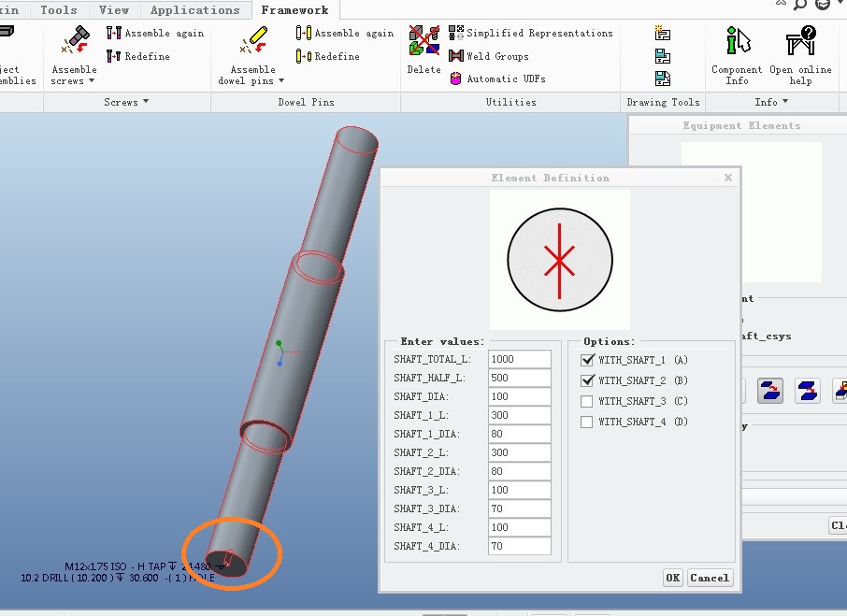This screenshot has width=847, height=616.
Task: Click the SHAFT_4_L value field
Action: 520,527
